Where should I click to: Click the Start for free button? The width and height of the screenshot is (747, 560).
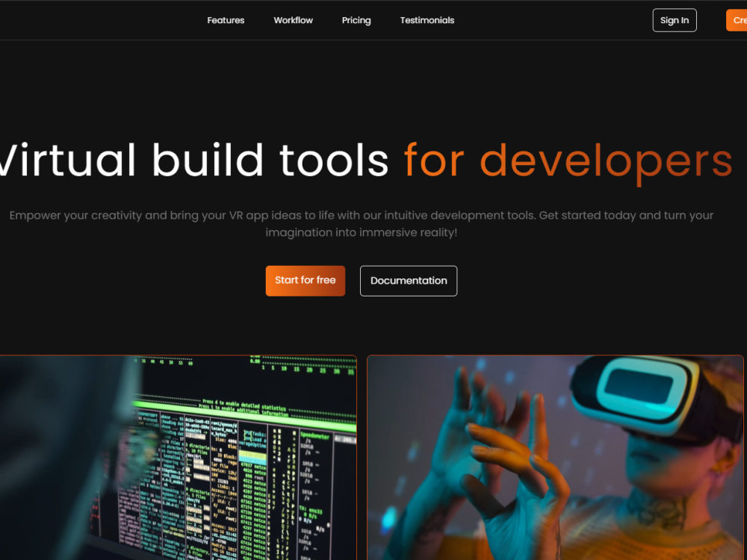(306, 281)
